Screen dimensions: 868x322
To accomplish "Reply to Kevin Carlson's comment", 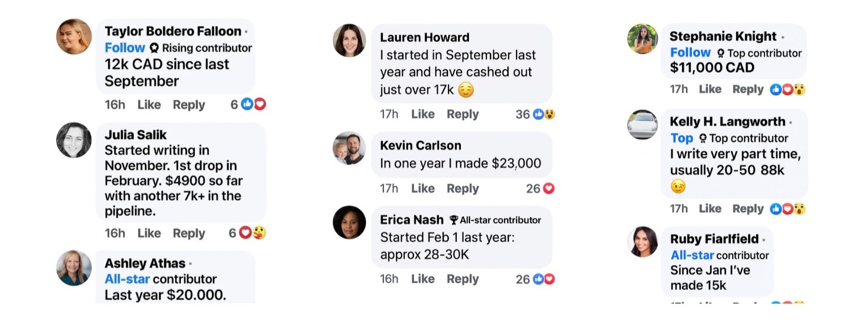I will 462,189.
